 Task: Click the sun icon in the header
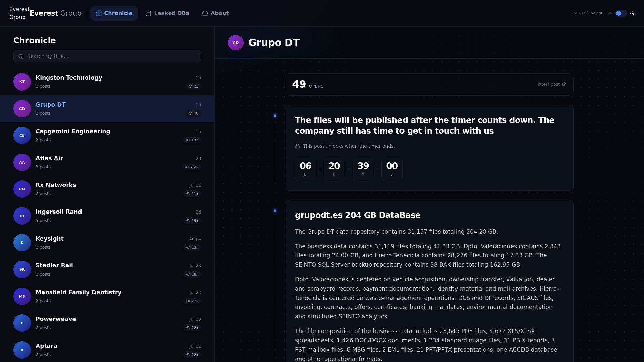pos(610,13)
